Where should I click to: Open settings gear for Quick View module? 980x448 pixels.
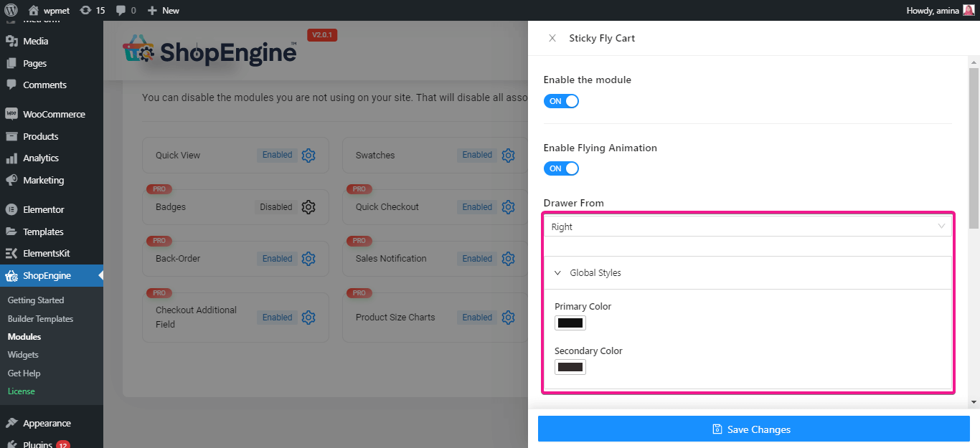[308, 155]
